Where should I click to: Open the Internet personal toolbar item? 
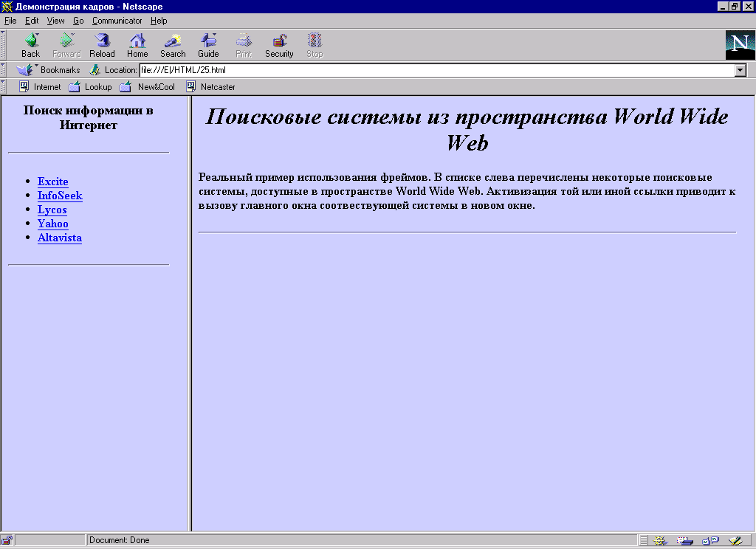pyautogui.click(x=40, y=87)
